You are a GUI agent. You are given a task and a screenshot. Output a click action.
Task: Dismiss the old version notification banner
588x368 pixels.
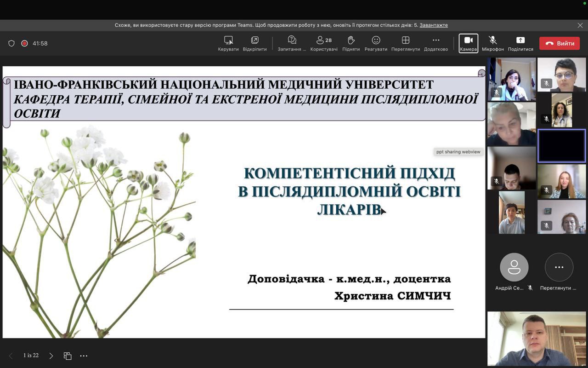point(580,25)
